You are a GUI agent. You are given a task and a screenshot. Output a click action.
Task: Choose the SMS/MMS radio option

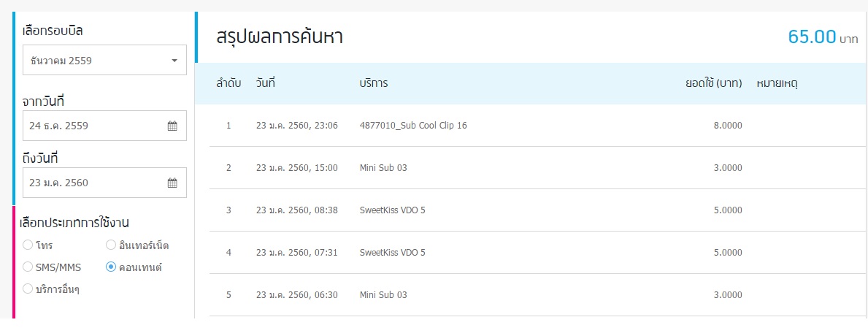(27, 267)
